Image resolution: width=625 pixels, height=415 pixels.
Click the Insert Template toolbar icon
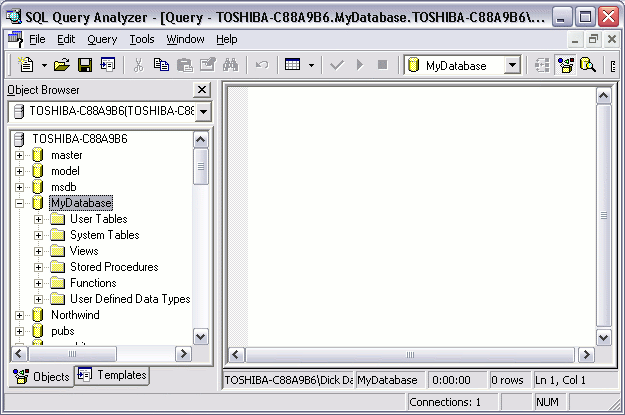coord(108,65)
